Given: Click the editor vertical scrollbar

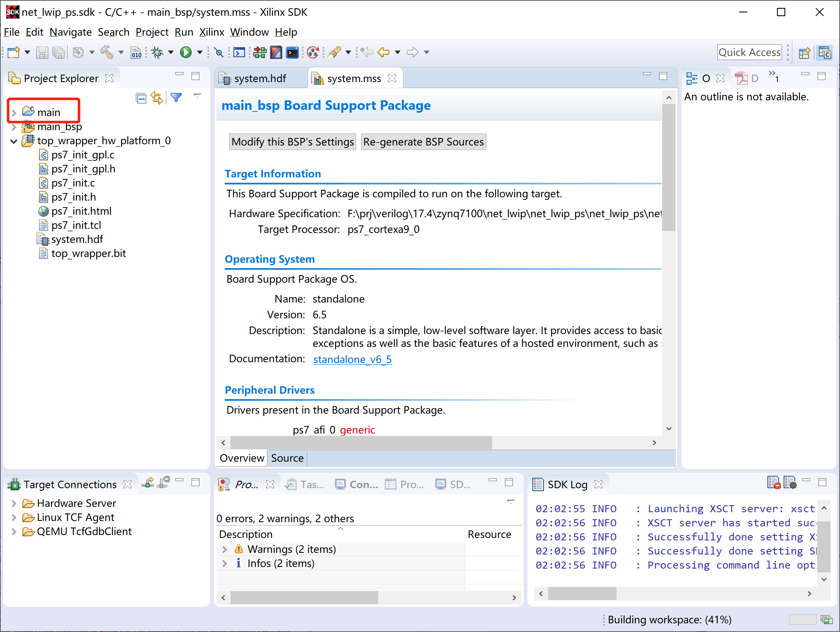Looking at the screenshot, I should point(669,167).
